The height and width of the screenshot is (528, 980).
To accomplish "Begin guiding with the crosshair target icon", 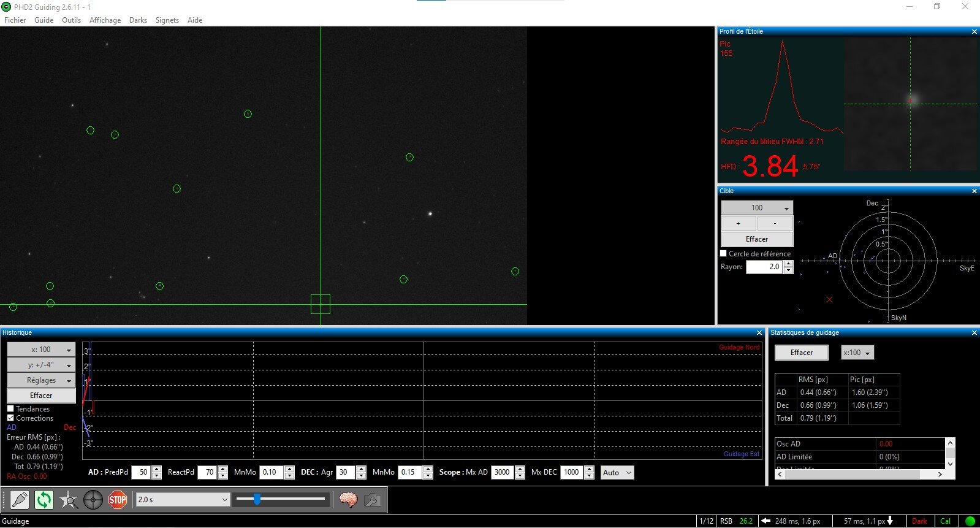I will click(x=93, y=500).
